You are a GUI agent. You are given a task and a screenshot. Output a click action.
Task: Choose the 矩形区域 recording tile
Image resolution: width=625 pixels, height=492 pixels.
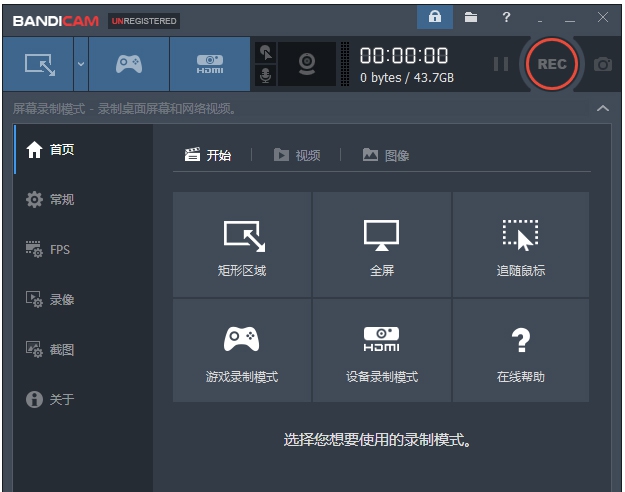tap(242, 244)
